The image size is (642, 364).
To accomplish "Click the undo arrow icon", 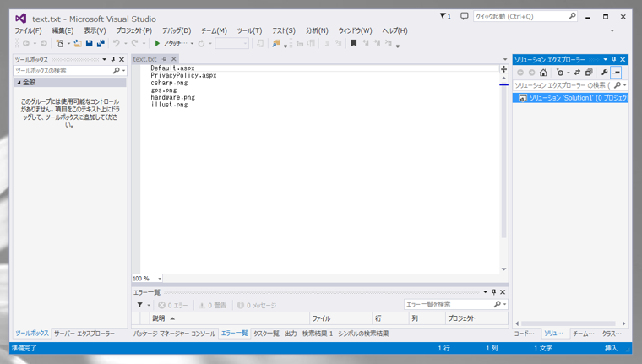I will coord(117,43).
